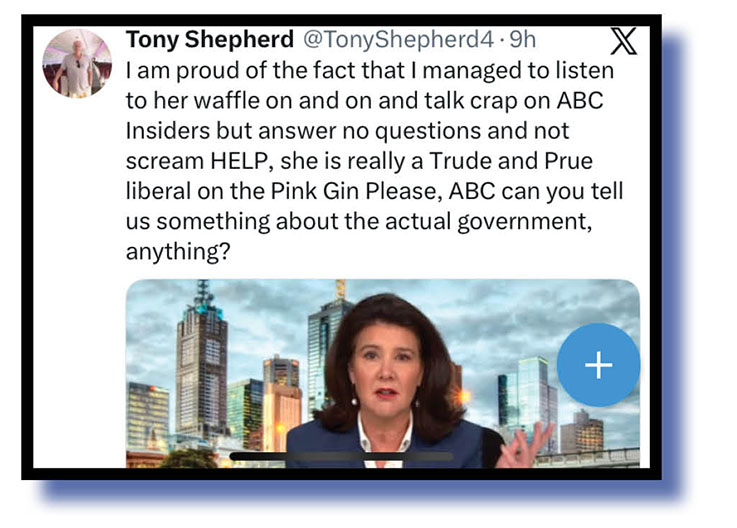Open Tony Shepherd's profile avatar

77,63
